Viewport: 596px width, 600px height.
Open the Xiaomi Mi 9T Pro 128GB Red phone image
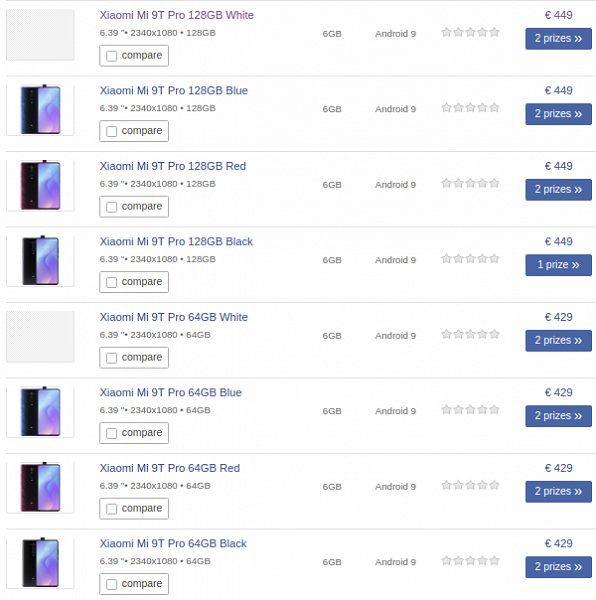click(x=40, y=185)
